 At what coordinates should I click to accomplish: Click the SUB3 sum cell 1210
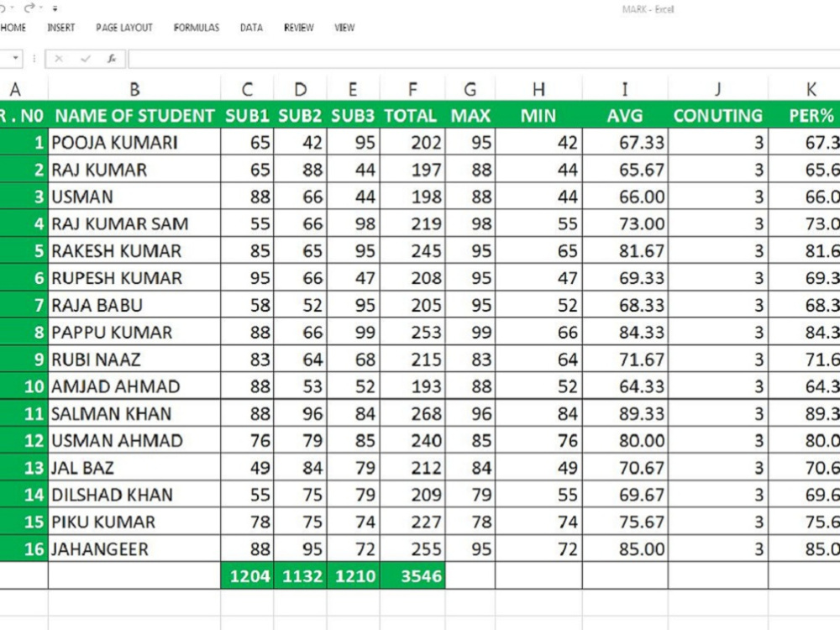353,576
